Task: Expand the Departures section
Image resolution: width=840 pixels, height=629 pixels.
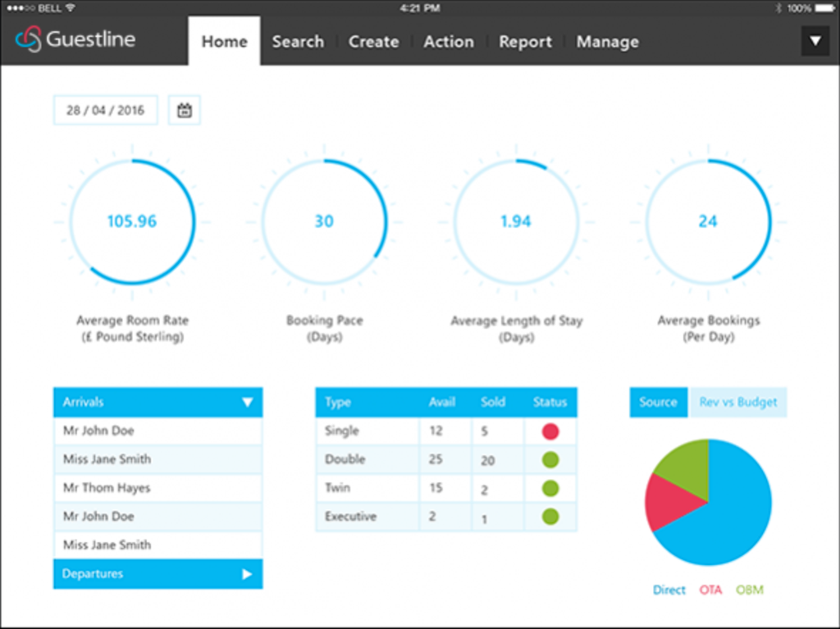Action: coord(157,574)
